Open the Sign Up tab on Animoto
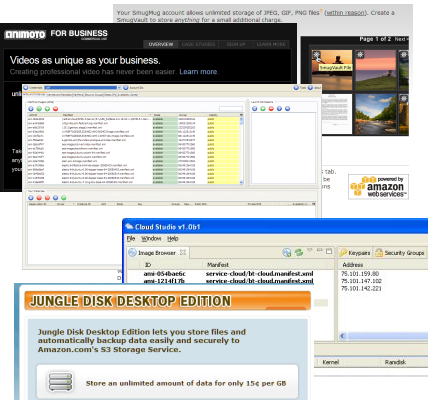This screenshot has height=400, width=428. (x=236, y=44)
